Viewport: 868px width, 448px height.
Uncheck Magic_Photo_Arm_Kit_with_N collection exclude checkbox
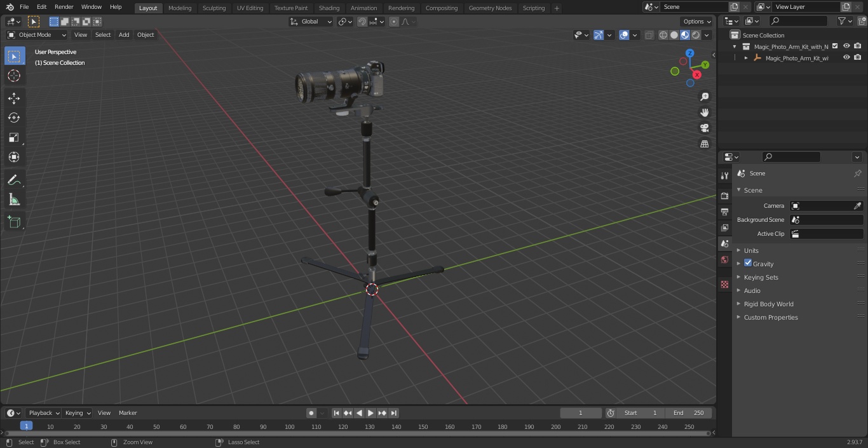[835, 46]
